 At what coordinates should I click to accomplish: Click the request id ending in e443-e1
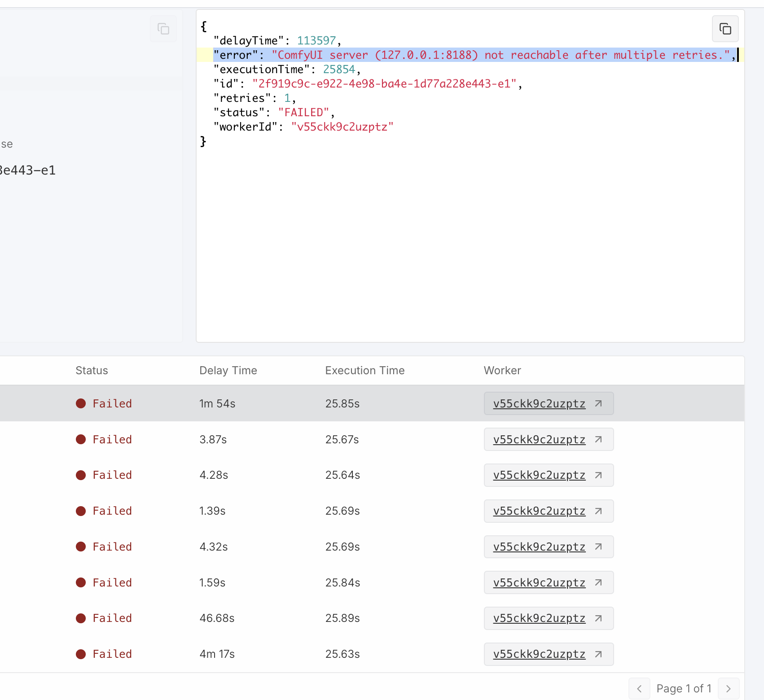[x=28, y=170]
